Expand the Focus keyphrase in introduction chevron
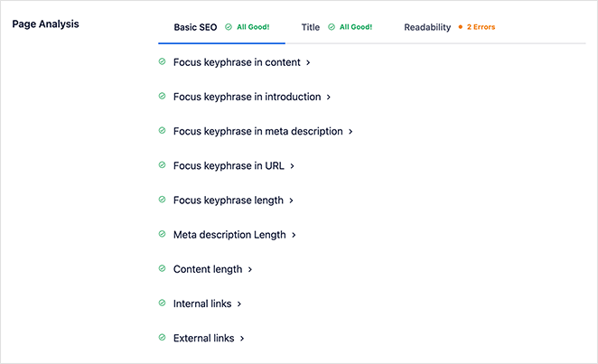Viewport: 598px width, 364px height. coord(329,98)
